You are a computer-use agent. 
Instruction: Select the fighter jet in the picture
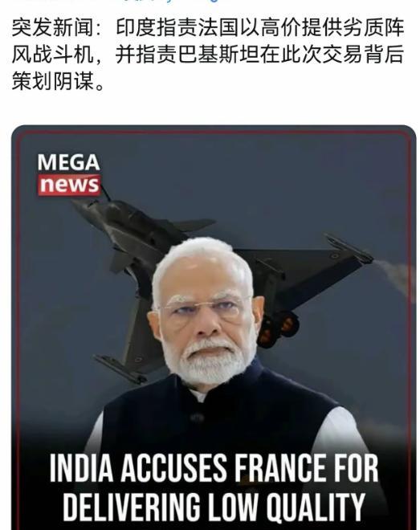(x=223, y=291)
